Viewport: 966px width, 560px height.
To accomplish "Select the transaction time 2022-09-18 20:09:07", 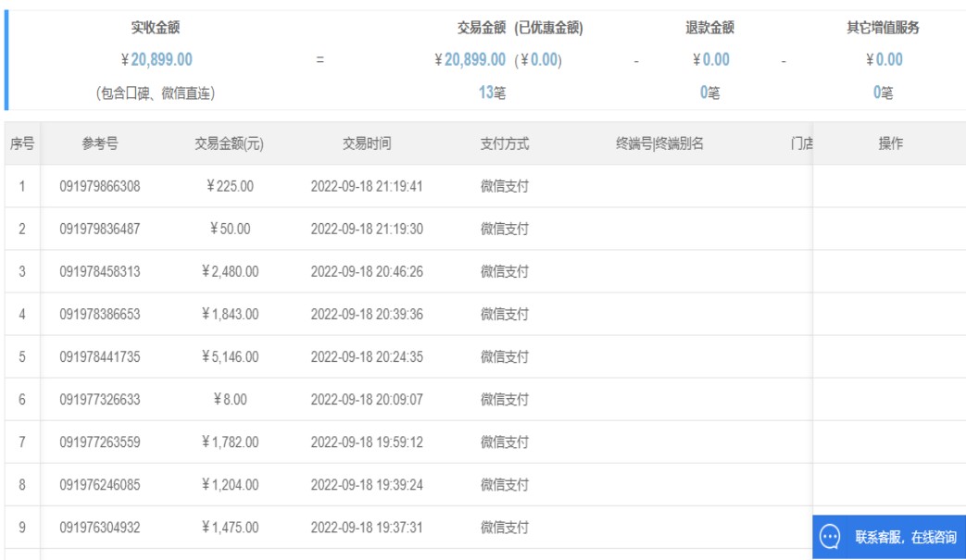I will click(367, 399).
